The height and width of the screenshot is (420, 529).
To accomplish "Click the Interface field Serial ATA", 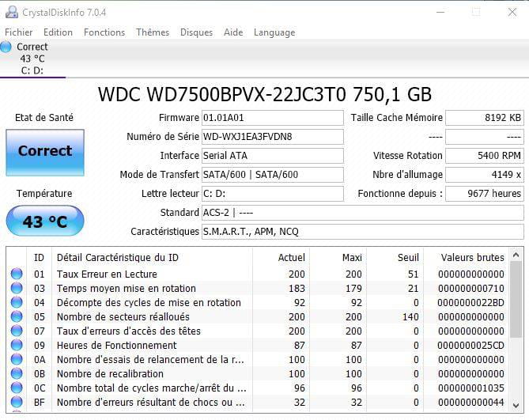I will 273,156.
